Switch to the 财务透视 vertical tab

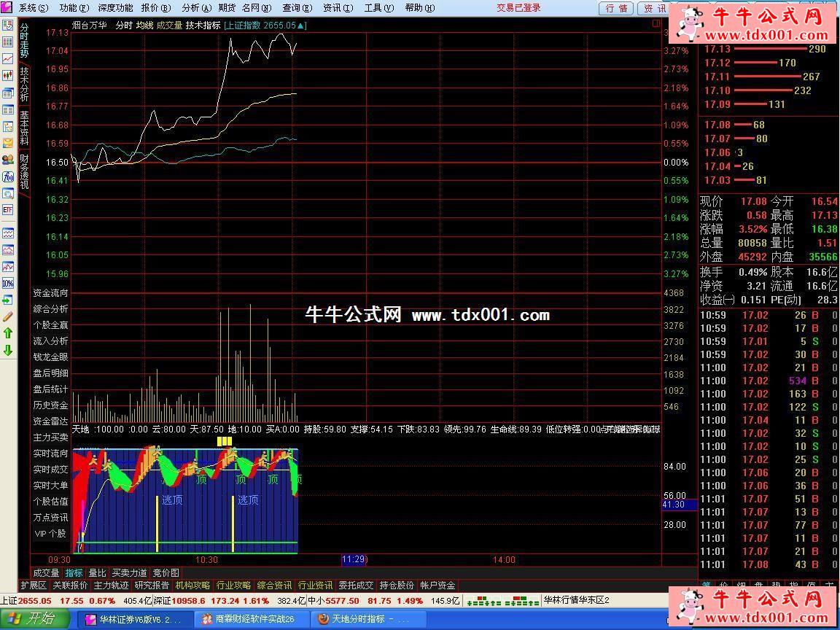pyautogui.click(x=24, y=171)
